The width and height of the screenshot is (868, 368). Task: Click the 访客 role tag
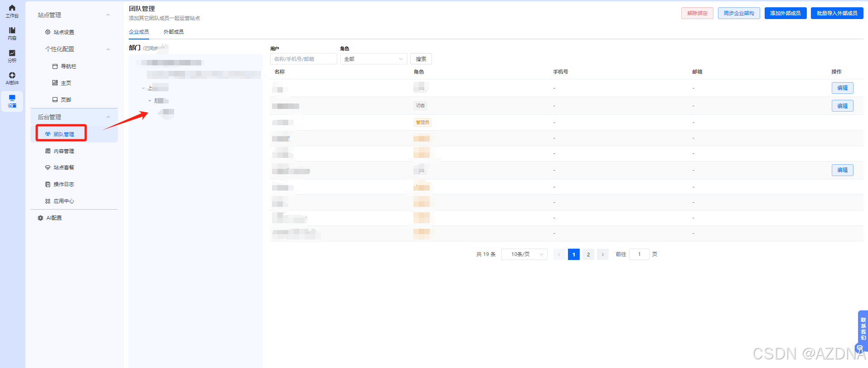[421, 106]
